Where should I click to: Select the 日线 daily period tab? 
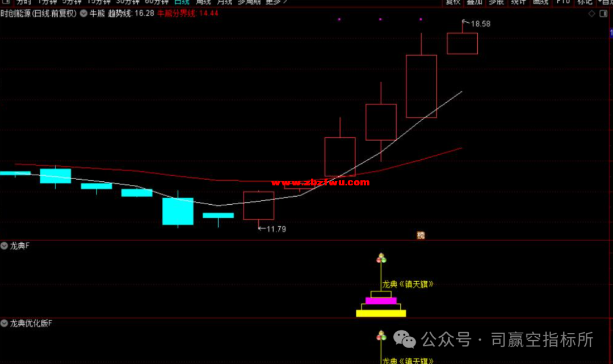[182, 2]
